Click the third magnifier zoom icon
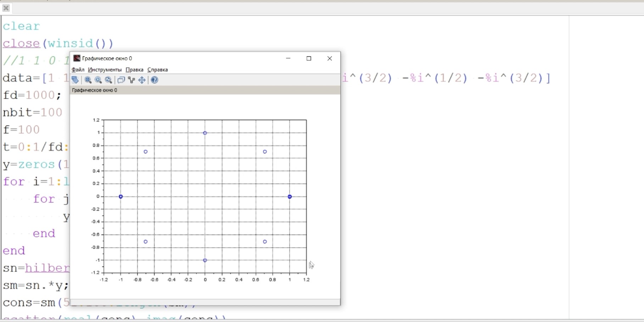Image resolution: width=644 pixels, height=322 pixels. pyautogui.click(x=109, y=80)
